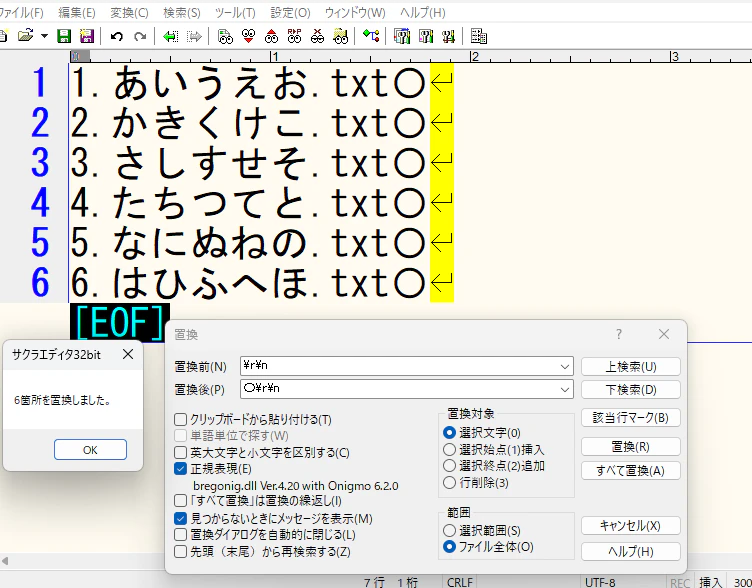Screen dimensions: 752x588
Task: Click the last toolbar list-window icon
Action: [479, 36]
